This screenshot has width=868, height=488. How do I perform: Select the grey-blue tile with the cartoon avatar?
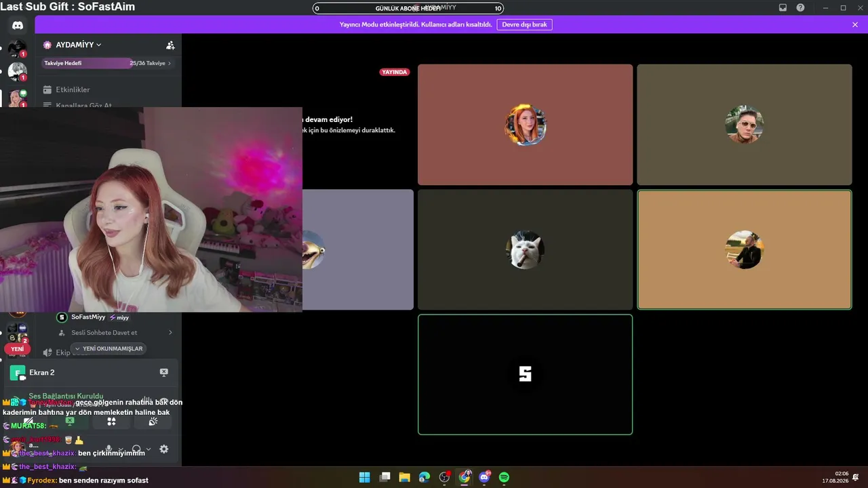tap(357, 249)
